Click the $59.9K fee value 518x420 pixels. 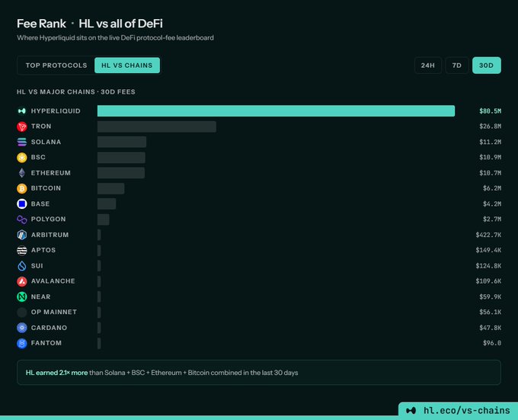click(x=491, y=297)
